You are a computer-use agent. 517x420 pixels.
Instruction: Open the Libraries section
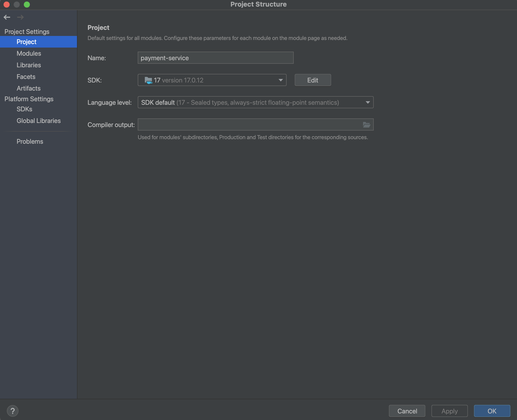point(29,65)
